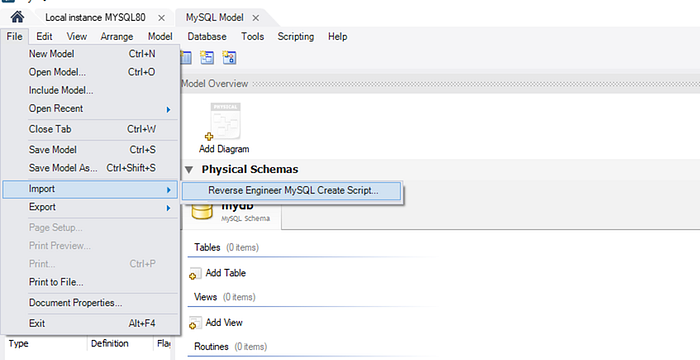The image size is (700, 360).
Task: Open the View menu
Action: pyautogui.click(x=77, y=37)
